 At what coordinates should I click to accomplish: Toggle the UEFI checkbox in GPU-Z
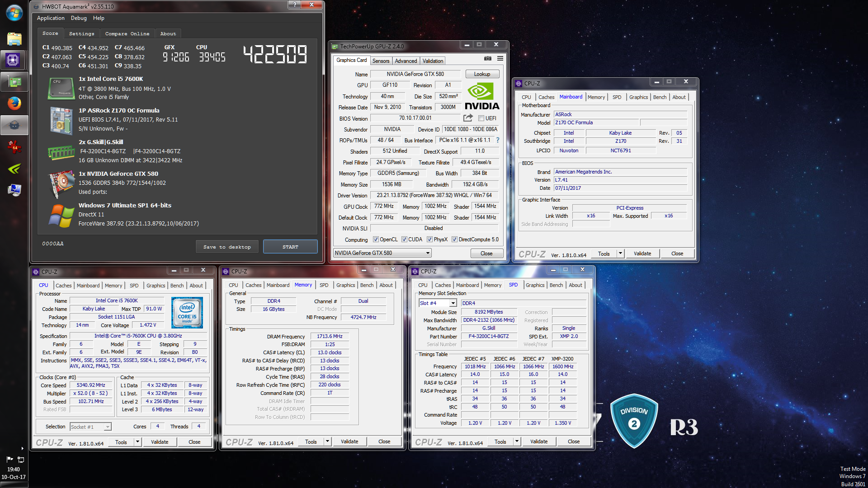[481, 118]
